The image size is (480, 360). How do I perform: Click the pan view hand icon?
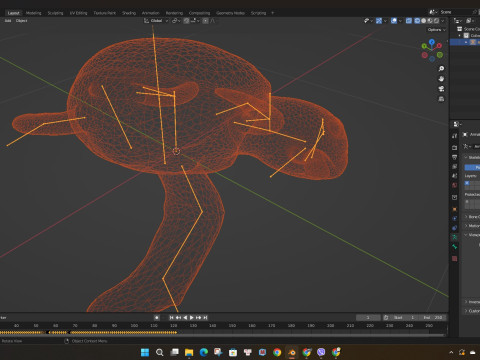441,79
